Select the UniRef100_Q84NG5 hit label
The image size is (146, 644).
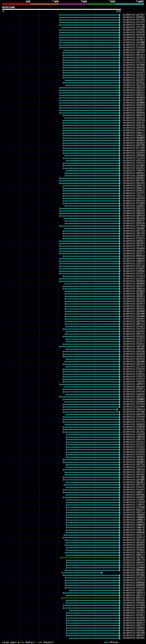pos(134,138)
